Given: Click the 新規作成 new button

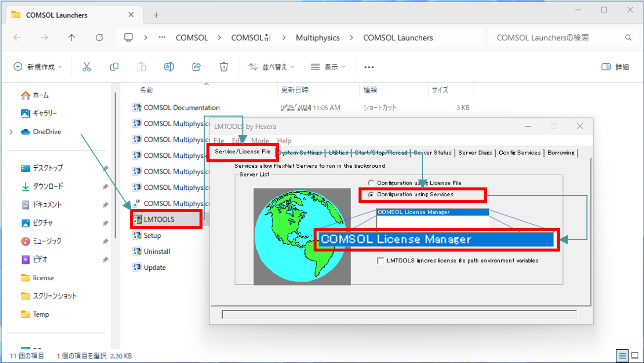Looking at the screenshot, I should point(38,67).
